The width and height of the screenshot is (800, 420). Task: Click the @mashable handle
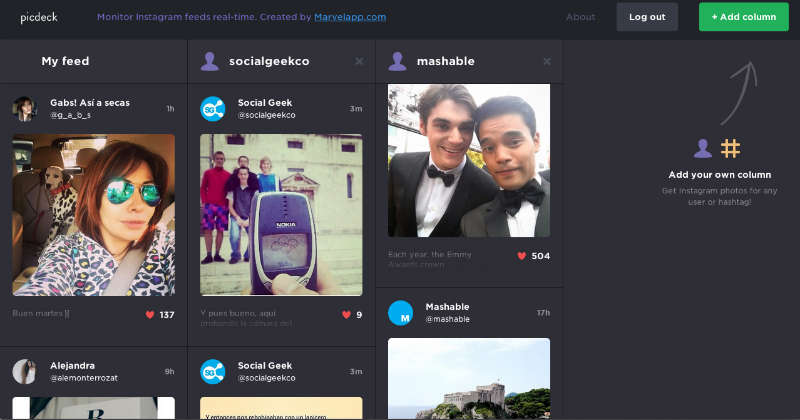click(447, 319)
